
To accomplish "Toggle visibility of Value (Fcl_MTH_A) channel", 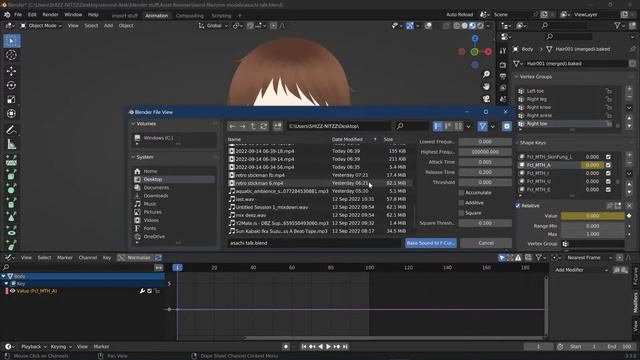I will pos(13,291).
